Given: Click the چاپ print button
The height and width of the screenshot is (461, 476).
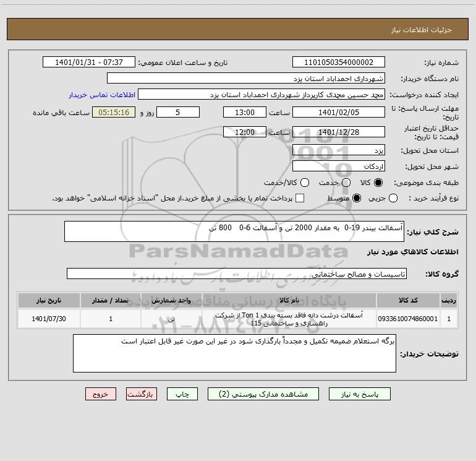Looking at the screenshot, I should (182, 394).
